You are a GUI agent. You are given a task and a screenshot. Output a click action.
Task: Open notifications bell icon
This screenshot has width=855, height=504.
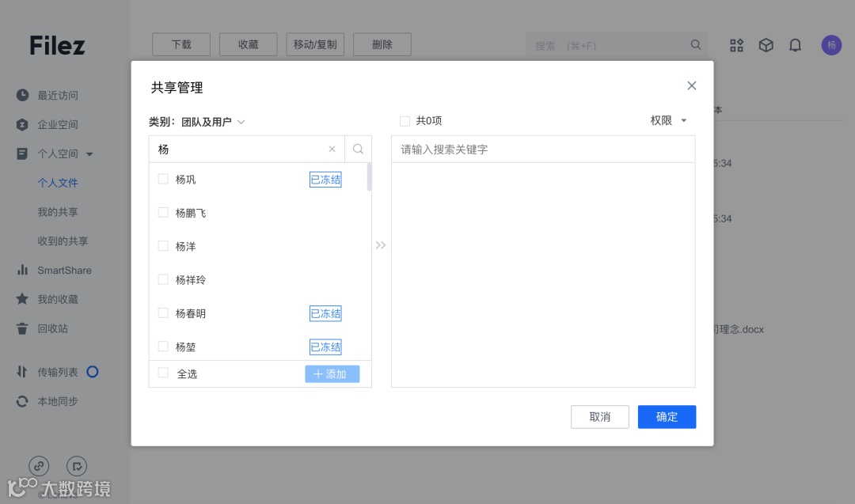tap(796, 45)
